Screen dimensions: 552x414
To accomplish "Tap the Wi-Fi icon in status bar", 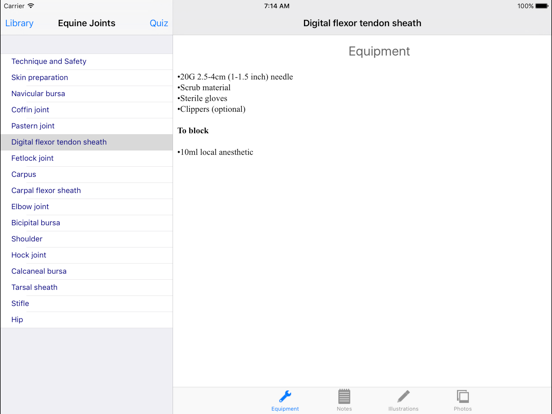I will [x=31, y=6].
